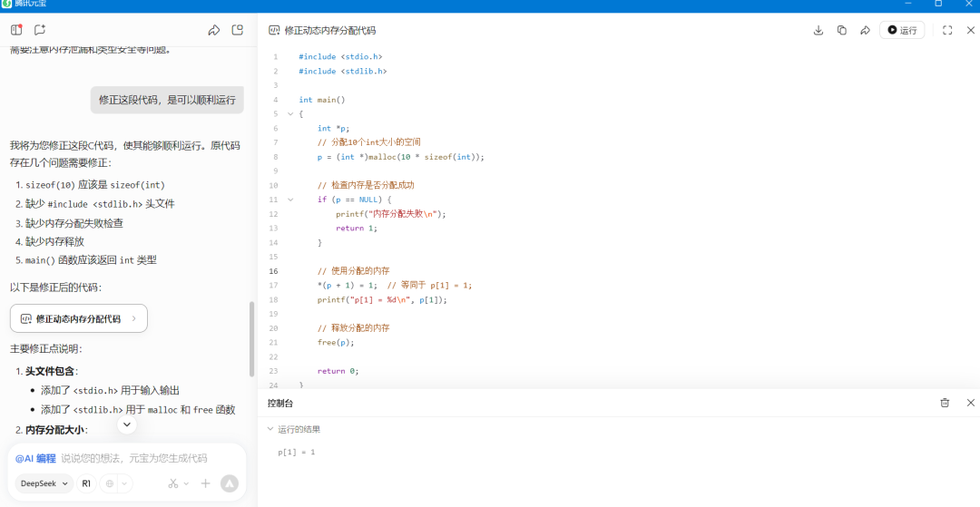Open the DeepSeek model dropdown
Viewport: 980px width, 507px height.
(44, 483)
